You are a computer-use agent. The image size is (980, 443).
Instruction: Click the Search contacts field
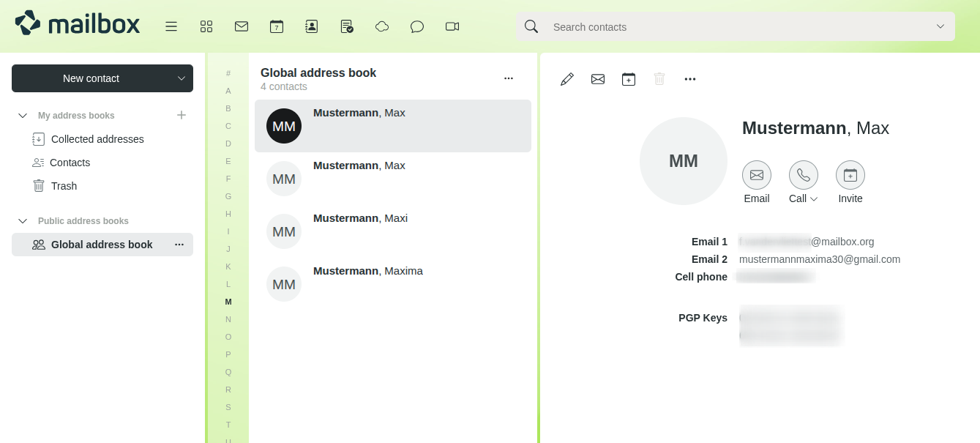[732, 26]
